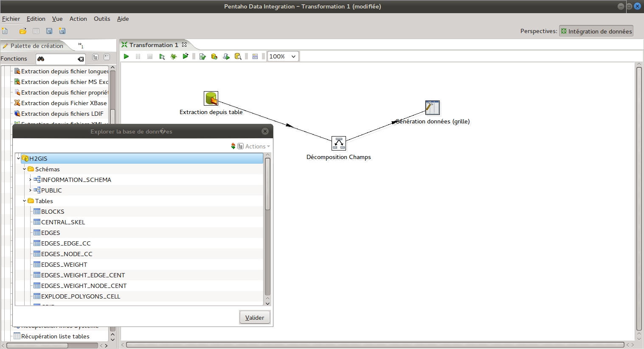Open the Action menu
This screenshot has width=644, height=349.
[x=78, y=19]
